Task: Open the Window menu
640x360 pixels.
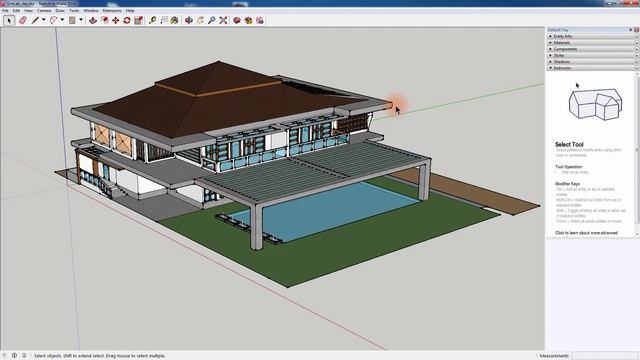Action: [91, 11]
